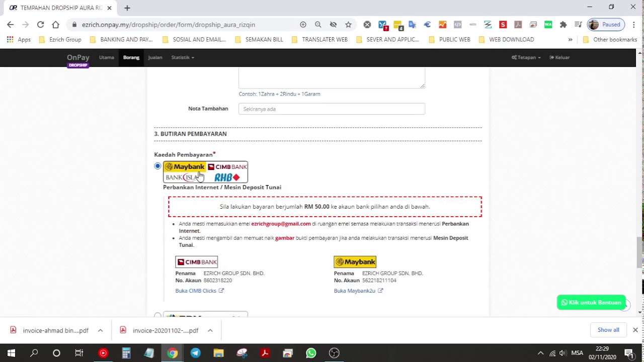
Task: Open the Windows notification center icon
Action: coord(628,353)
